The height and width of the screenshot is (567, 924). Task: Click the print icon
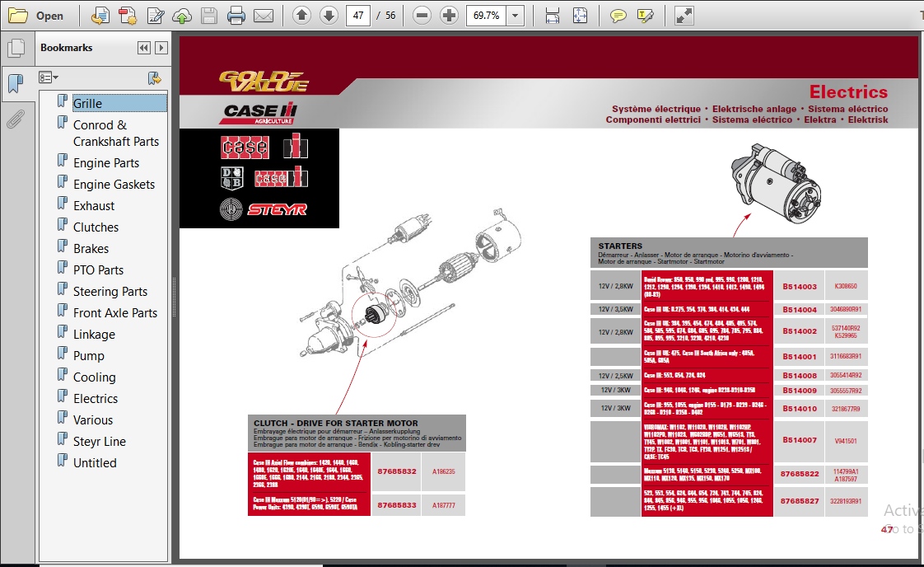[236, 16]
